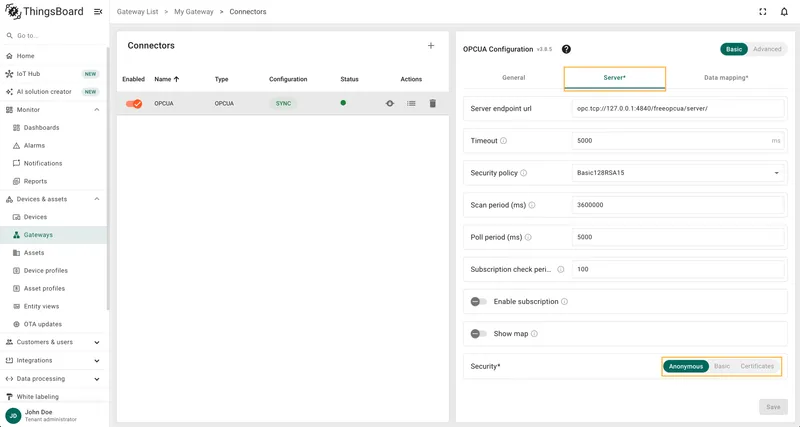
Task: Click the Asset profiles icon
Action: pos(16,288)
